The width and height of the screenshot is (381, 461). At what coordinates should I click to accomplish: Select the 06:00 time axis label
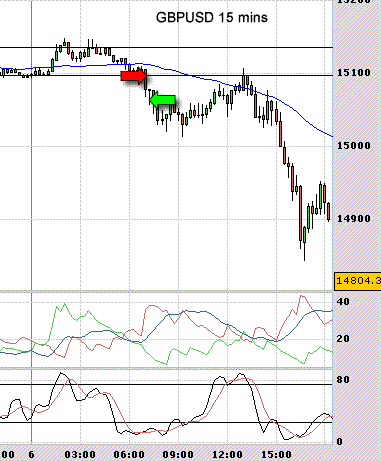click(129, 454)
